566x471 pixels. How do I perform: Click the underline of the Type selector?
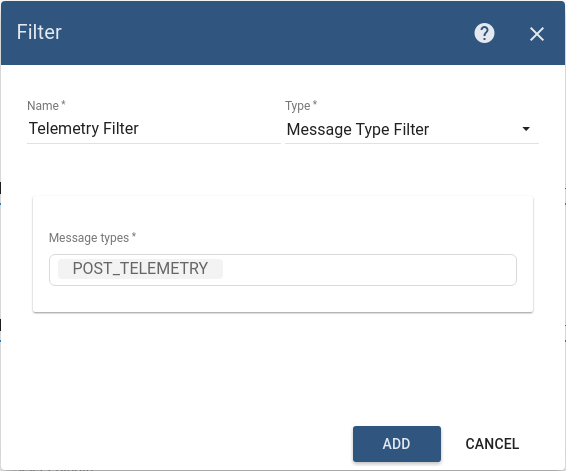click(x=412, y=143)
